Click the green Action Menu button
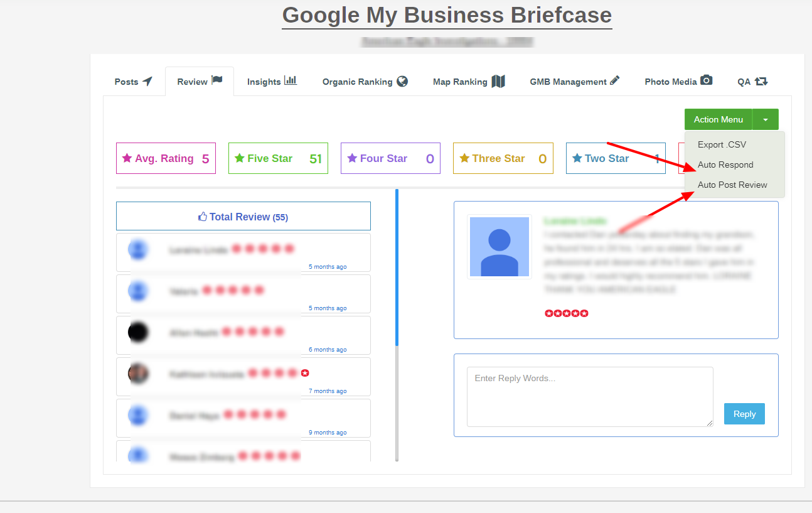The image size is (812, 513). [719, 119]
